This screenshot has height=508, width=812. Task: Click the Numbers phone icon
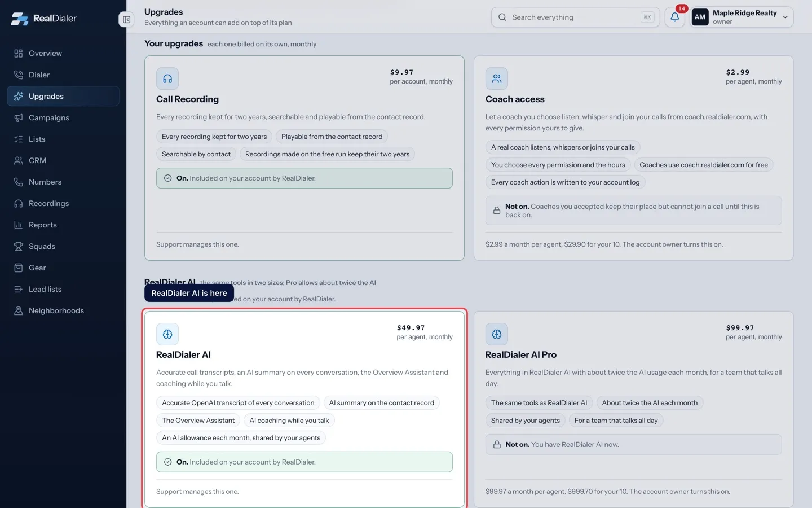[19, 182]
